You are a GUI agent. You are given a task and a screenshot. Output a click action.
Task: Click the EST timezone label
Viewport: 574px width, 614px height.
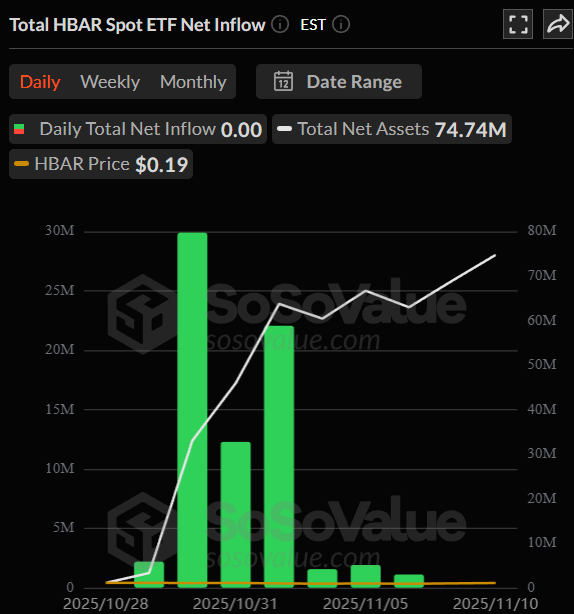[x=313, y=25]
